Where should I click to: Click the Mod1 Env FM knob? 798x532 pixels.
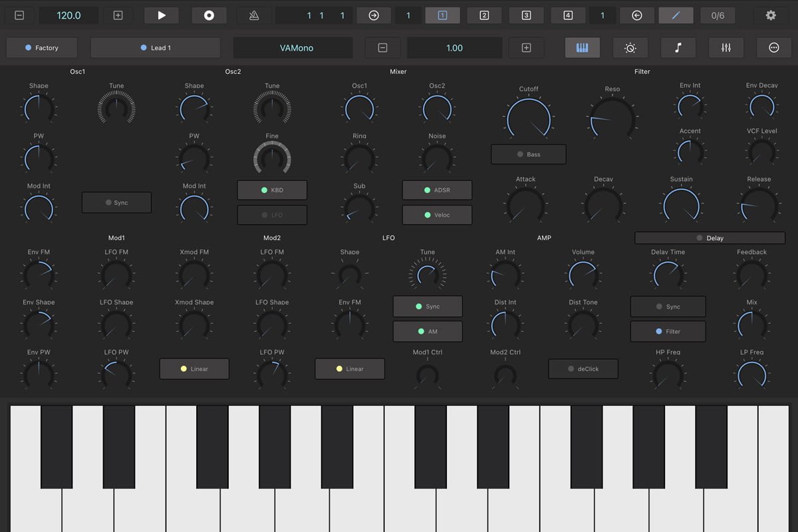coord(39,274)
